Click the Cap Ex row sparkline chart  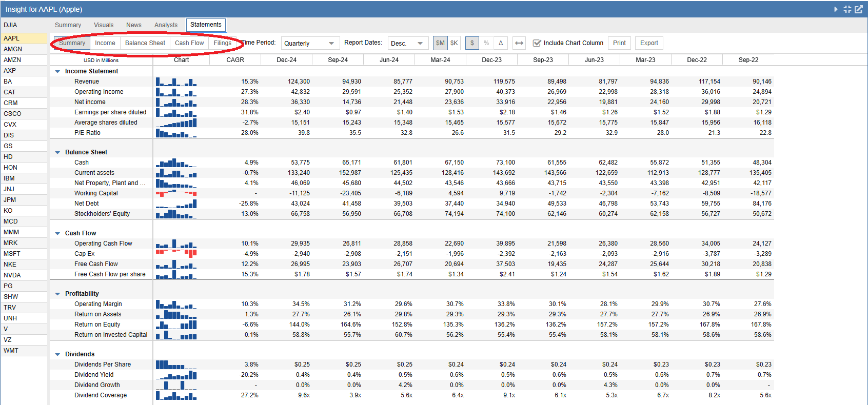tap(176, 254)
